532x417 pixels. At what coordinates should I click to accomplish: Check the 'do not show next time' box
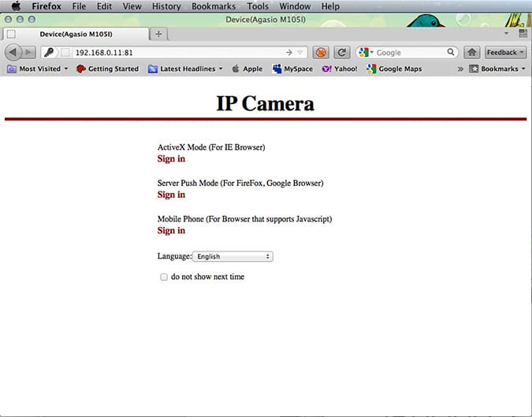coord(164,277)
